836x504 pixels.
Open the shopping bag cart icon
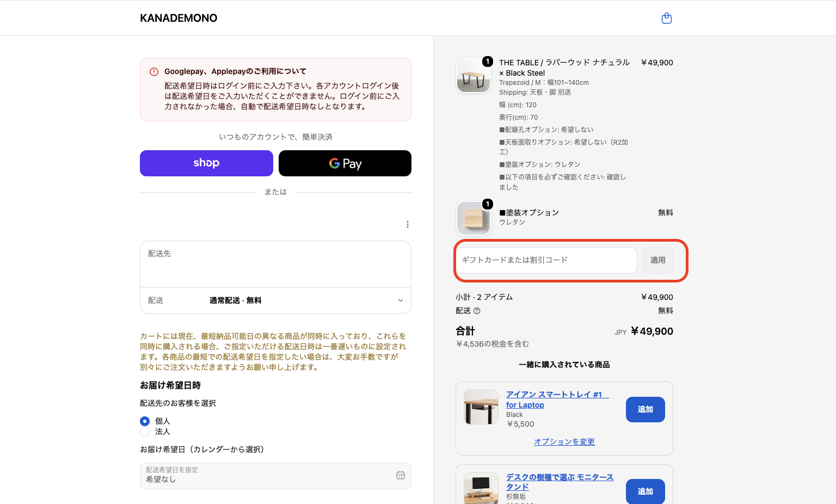tap(667, 19)
